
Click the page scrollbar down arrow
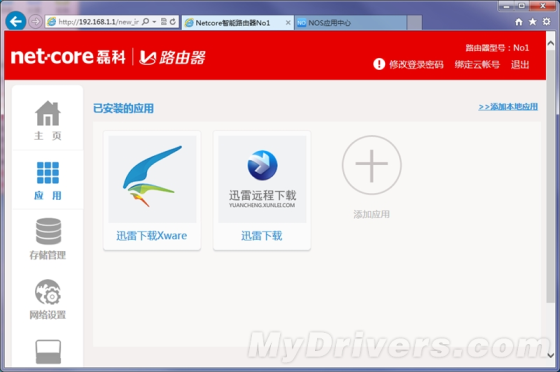[x=551, y=355]
